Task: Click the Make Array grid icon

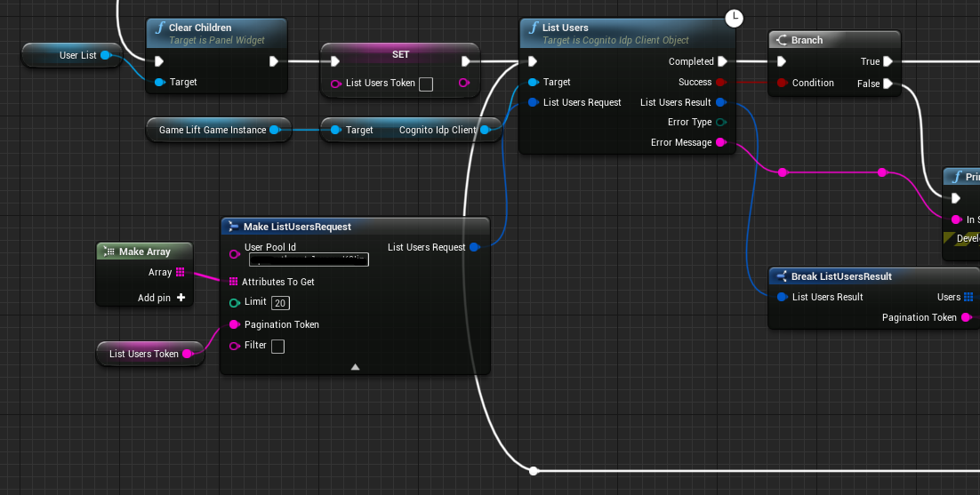Action: coord(109,251)
